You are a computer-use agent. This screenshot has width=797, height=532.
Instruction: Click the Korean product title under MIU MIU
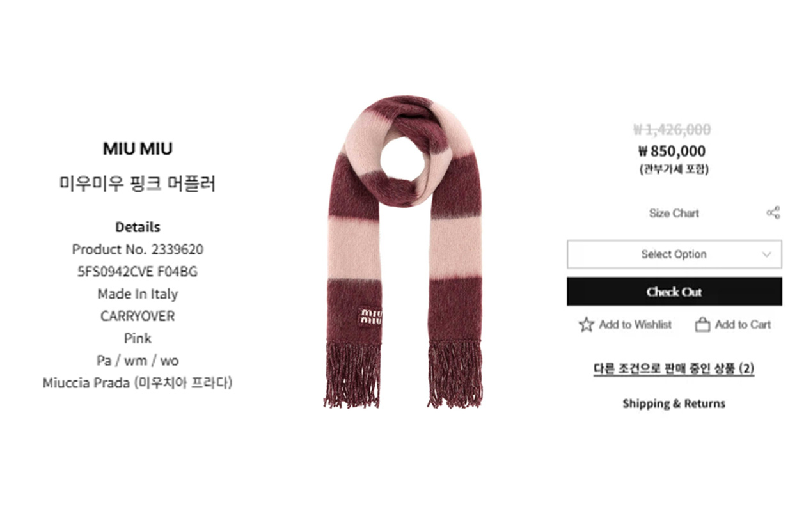click(138, 184)
